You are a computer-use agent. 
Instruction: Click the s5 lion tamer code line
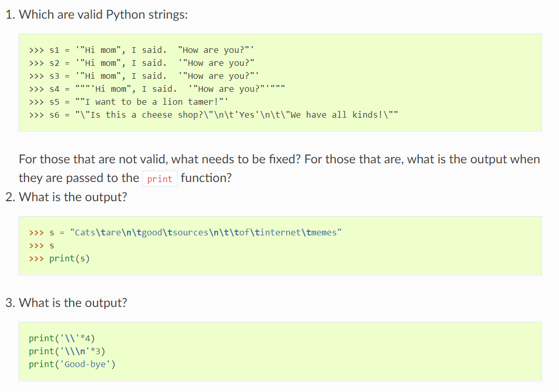click(129, 102)
